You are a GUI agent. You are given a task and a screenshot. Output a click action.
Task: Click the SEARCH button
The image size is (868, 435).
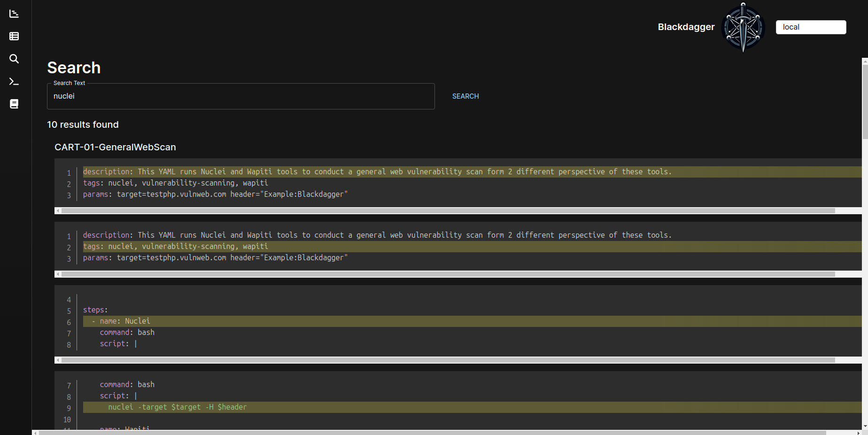(x=465, y=96)
